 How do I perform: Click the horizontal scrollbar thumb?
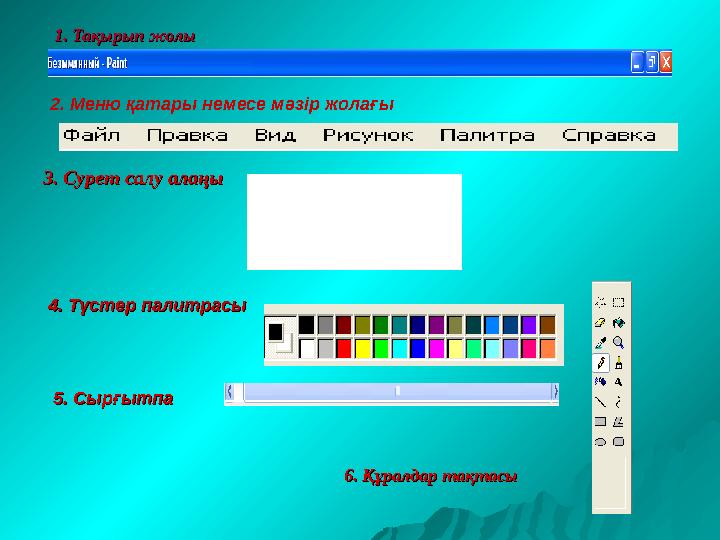398,392
